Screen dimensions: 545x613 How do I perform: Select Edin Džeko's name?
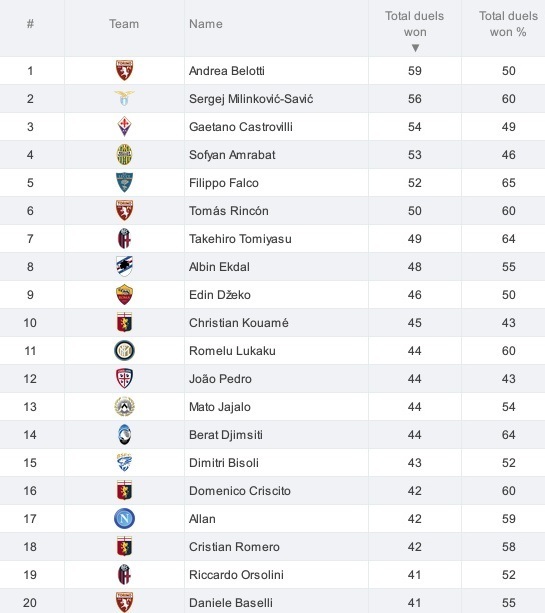(x=220, y=294)
